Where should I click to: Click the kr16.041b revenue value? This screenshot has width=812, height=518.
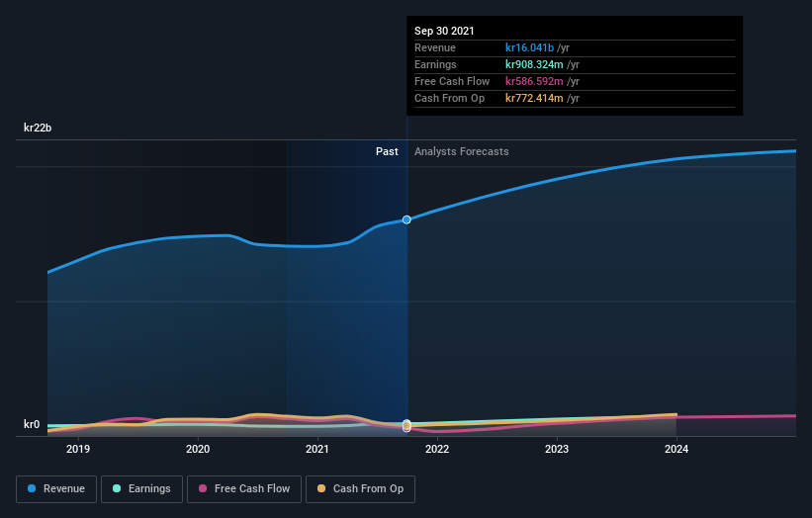pos(530,47)
